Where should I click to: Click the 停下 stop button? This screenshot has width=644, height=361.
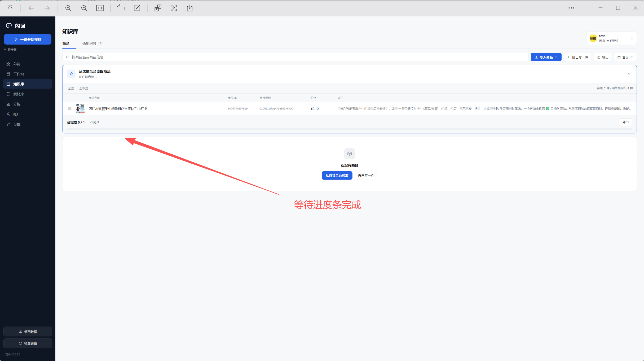625,122
